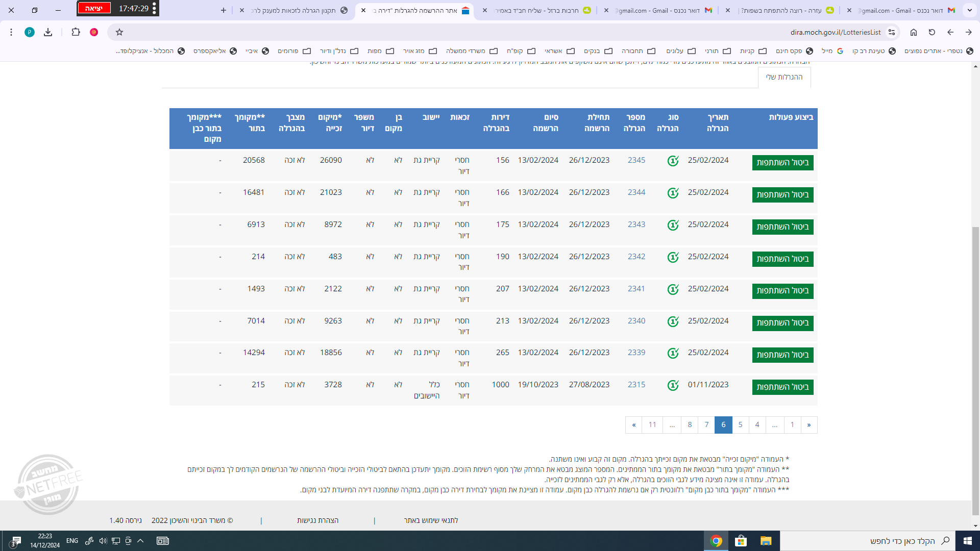
Task: Reload the page with refresh icon
Action: (932, 32)
